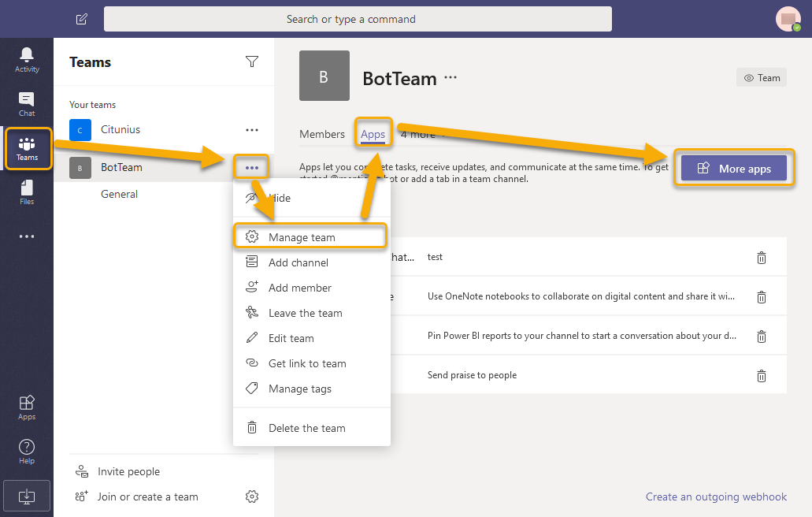Choose Add member from the menu
Screen dimensions: 812x517
pyautogui.click(x=312, y=288)
